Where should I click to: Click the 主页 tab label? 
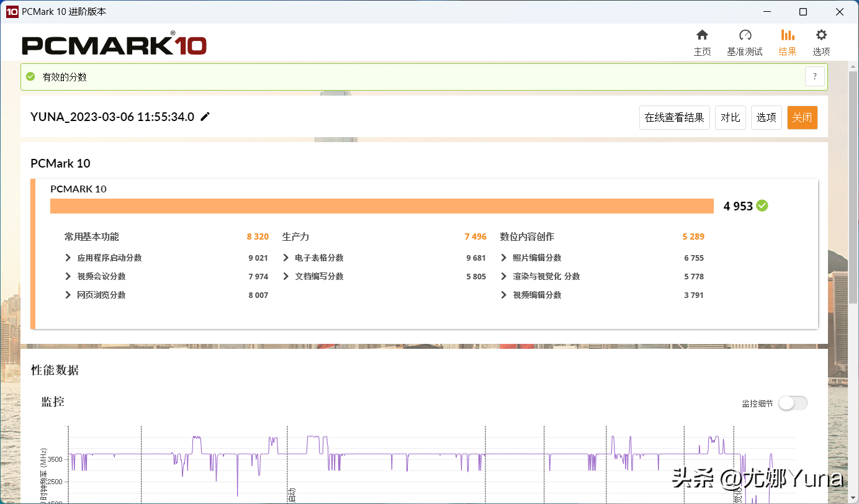(702, 52)
